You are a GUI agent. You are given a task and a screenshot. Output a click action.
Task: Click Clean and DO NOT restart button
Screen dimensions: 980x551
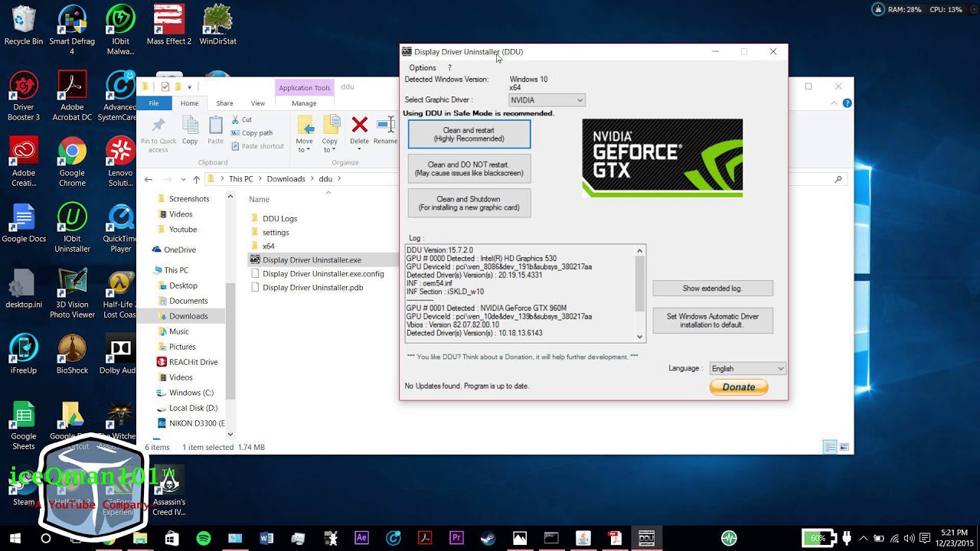pyautogui.click(x=469, y=168)
